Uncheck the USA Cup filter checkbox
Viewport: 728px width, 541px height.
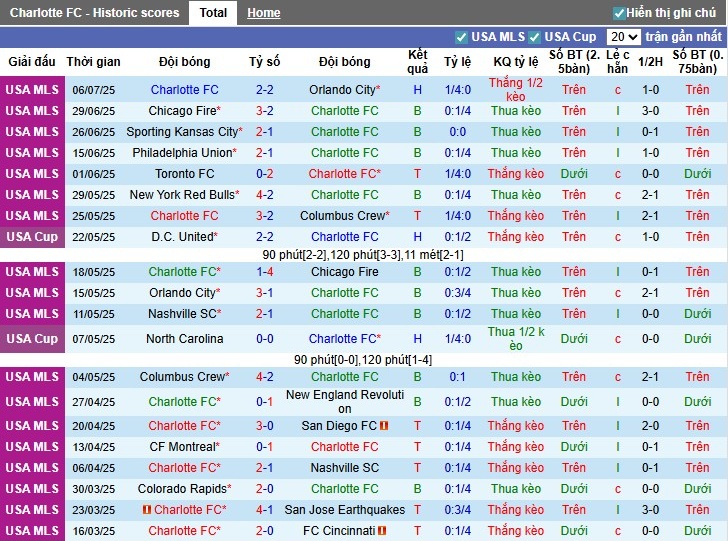(534, 37)
